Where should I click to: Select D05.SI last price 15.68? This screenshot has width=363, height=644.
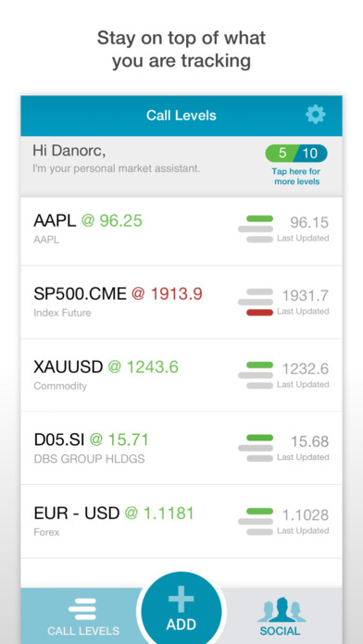309,442
